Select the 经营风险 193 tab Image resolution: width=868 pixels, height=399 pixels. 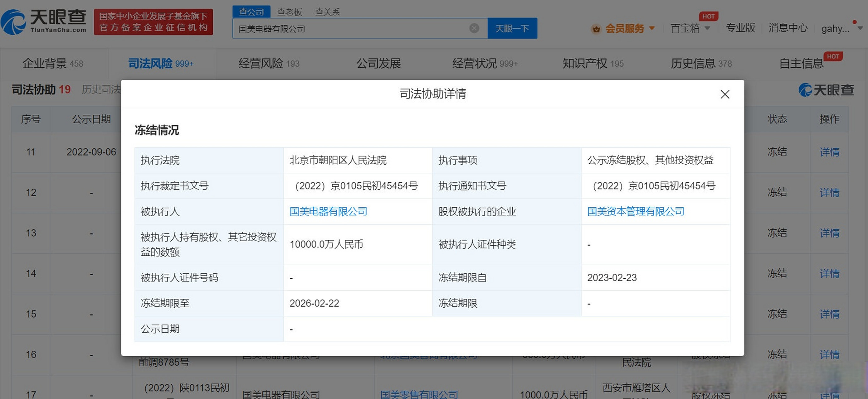pos(269,63)
